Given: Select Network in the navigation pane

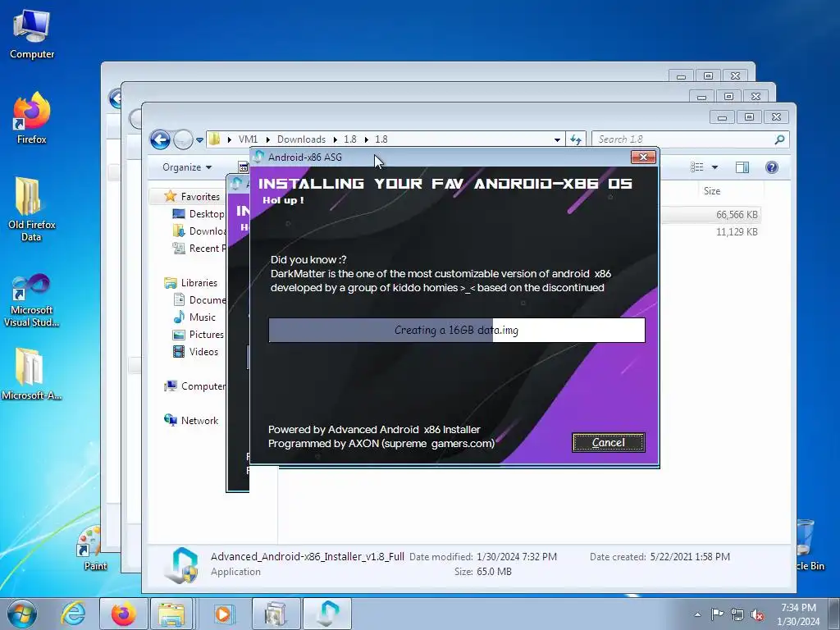Looking at the screenshot, I should coord(199,421).
